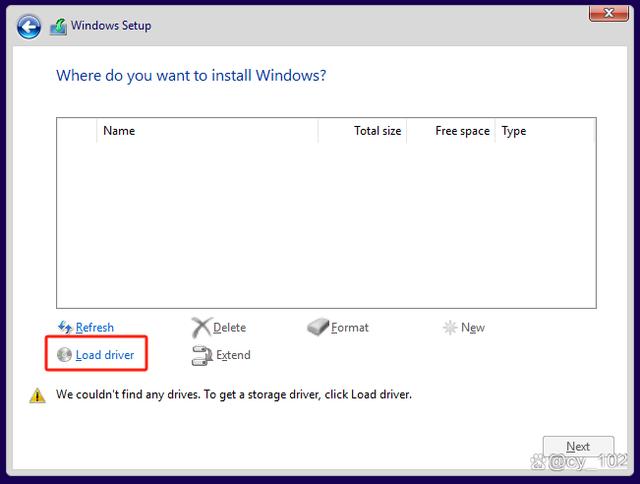Screen dimensions: 640x484
Task: Click the "Where do you want to install Windows?" heading
Action: point(191,76)
